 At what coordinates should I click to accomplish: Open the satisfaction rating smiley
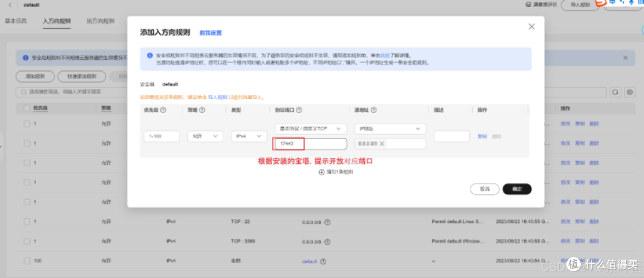528,5
